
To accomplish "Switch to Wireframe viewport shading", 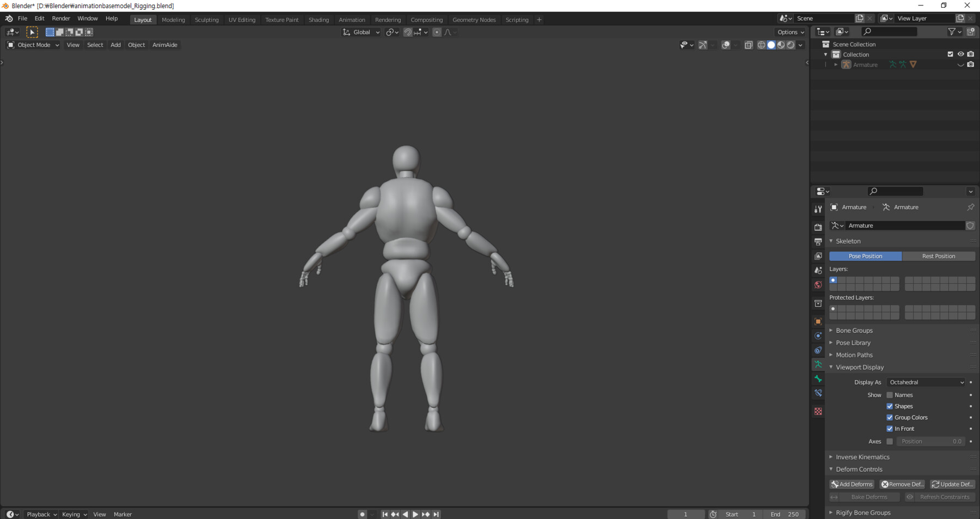I will click(761, 45).
